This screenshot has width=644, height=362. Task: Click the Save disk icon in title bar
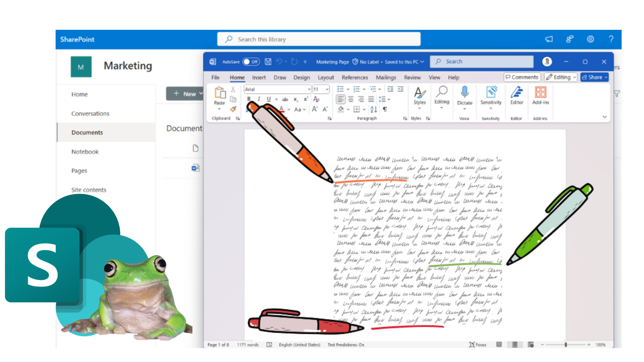point(268,62)
